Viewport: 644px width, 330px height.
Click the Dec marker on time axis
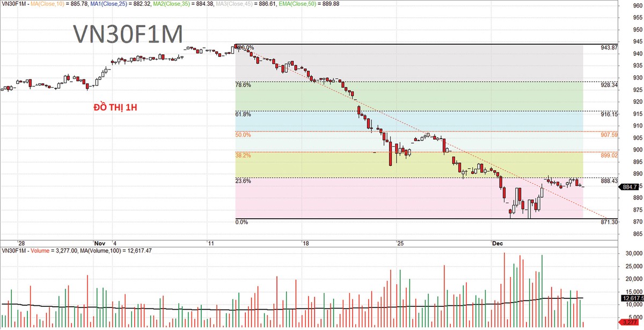(x=496, y=228)
